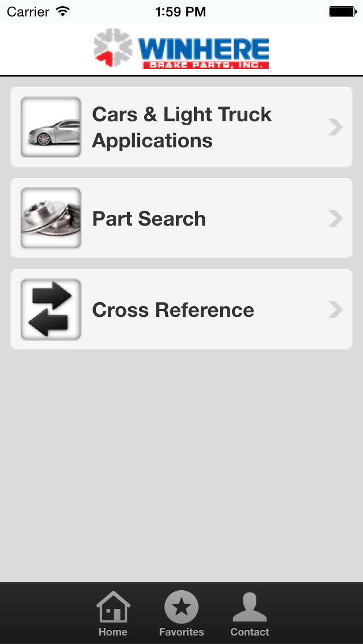Tap the brake rotor icon beside Part Search
Screen dimensions: 363x644
pos(50,218)
